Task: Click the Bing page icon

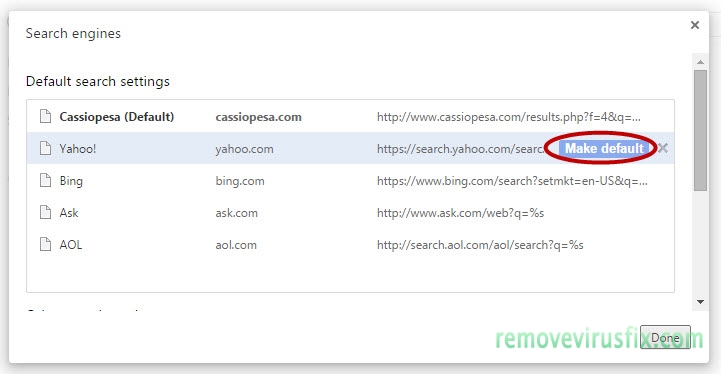Action: coord(45,180)
